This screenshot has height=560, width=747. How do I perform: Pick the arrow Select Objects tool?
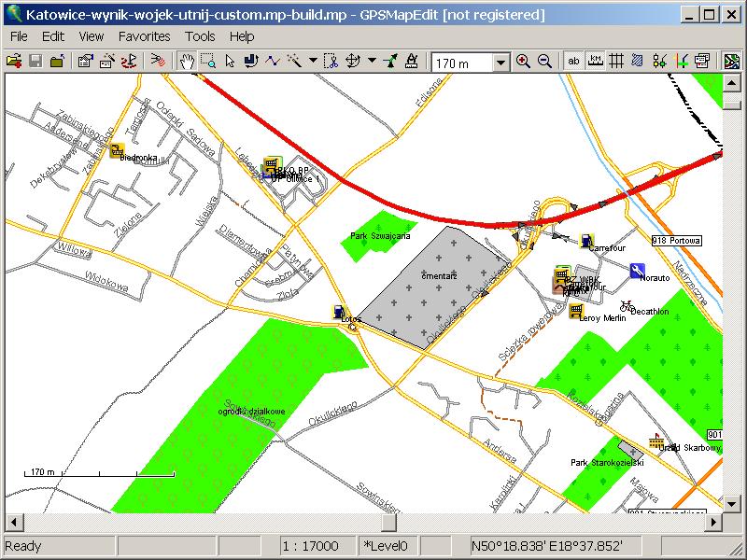click(x=230, y=62)
